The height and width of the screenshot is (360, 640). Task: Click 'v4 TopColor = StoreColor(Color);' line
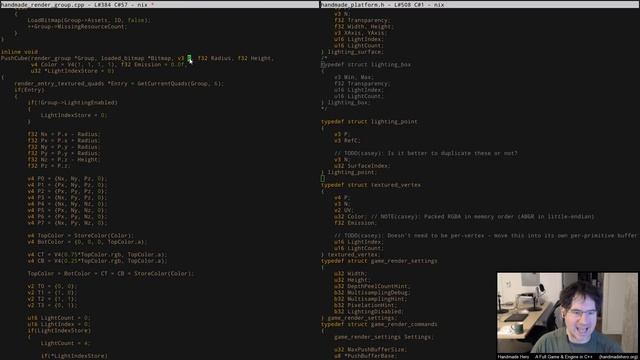pyautogui.click(x=81, y=236)
